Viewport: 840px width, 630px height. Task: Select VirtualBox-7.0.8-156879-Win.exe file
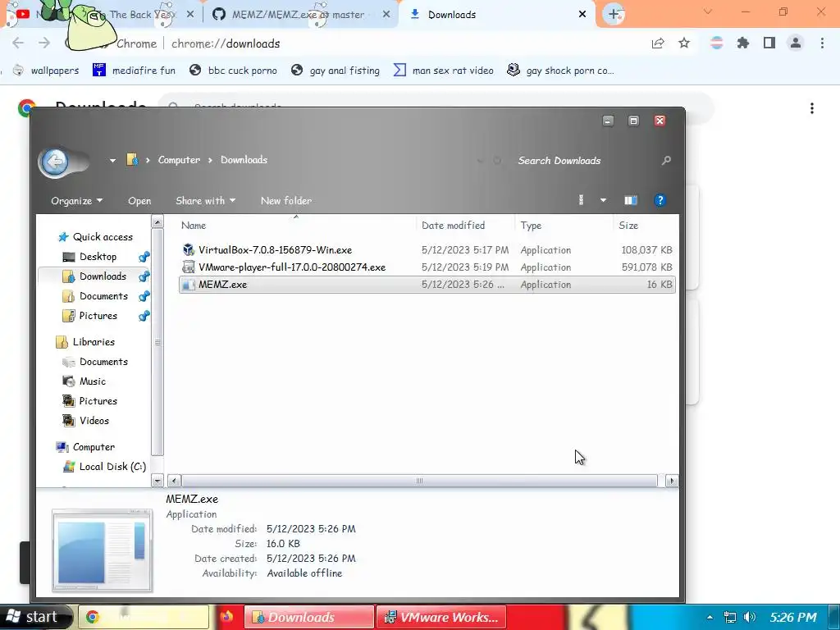(x=427, y=249)
